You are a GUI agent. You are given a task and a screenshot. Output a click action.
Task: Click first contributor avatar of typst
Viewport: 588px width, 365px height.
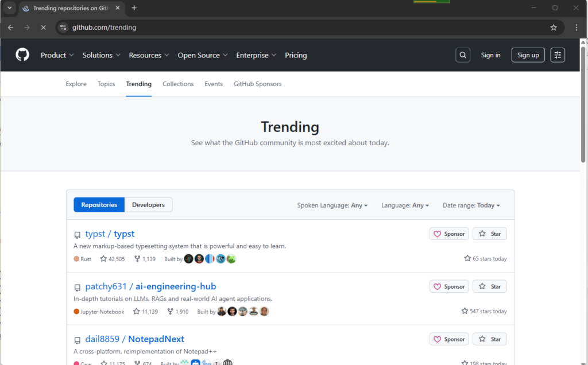(x=188, y=259)
